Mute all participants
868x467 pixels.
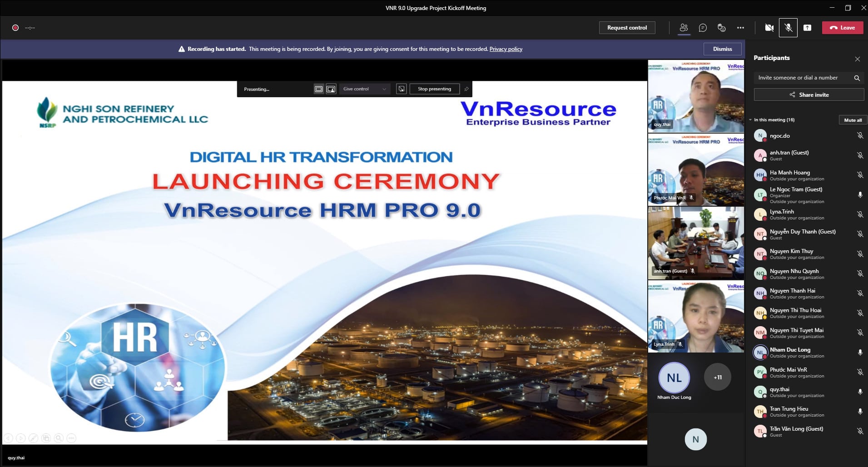click(853, 120)
